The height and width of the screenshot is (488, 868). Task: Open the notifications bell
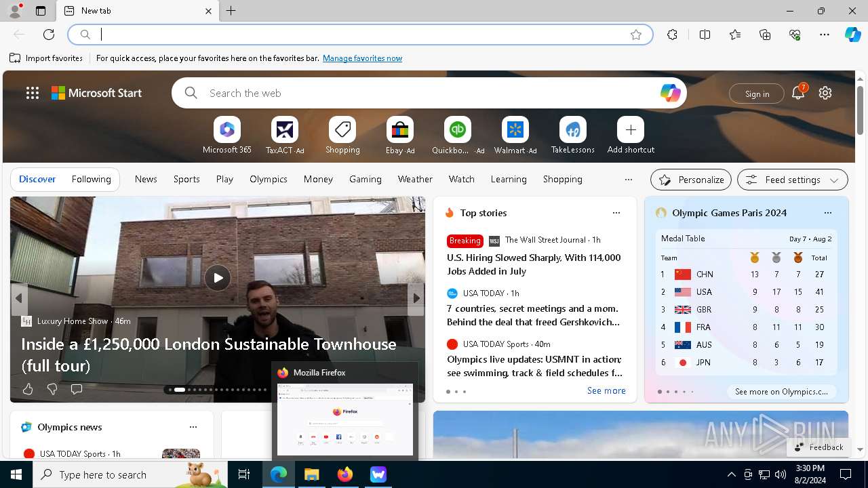pyautogui.click(x=798, y=93)
